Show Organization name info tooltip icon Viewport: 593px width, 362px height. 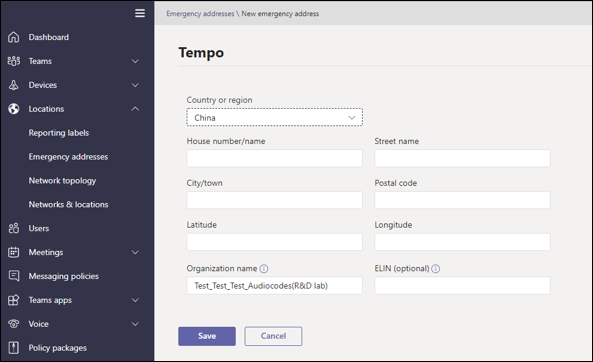click(264, 269)
